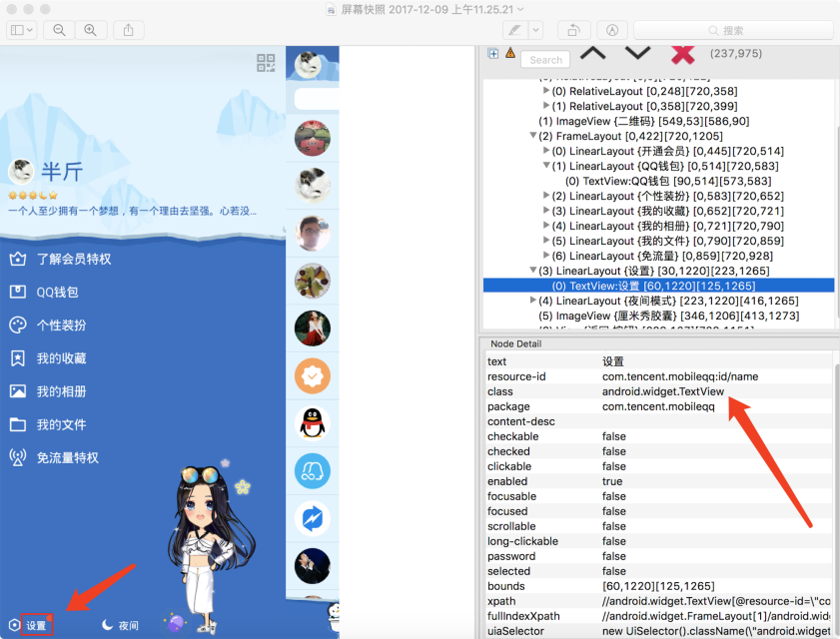Click resource-id value com.tencent.mobileqq:id/name
Viewport: 840px width, 639px height.
point(680,376)
